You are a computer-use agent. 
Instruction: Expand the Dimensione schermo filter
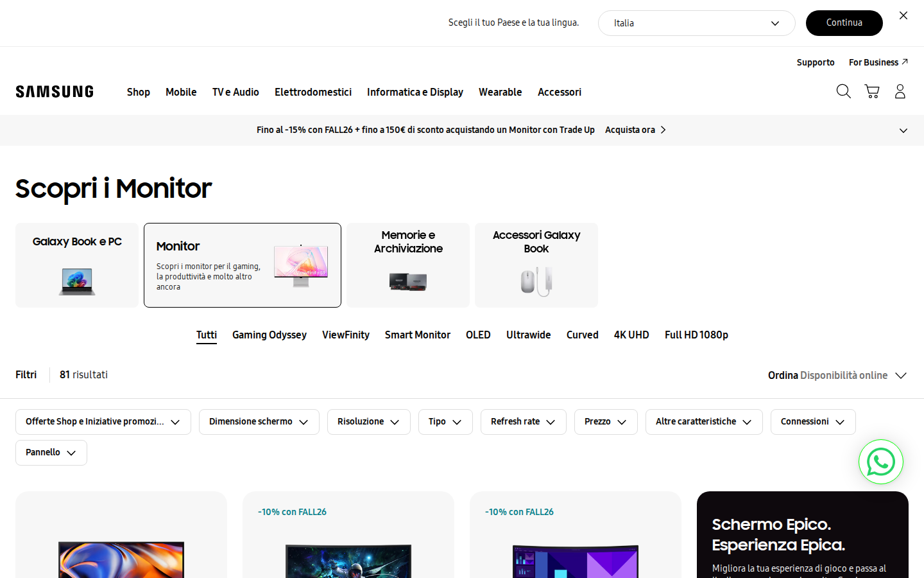coord(259,422)
